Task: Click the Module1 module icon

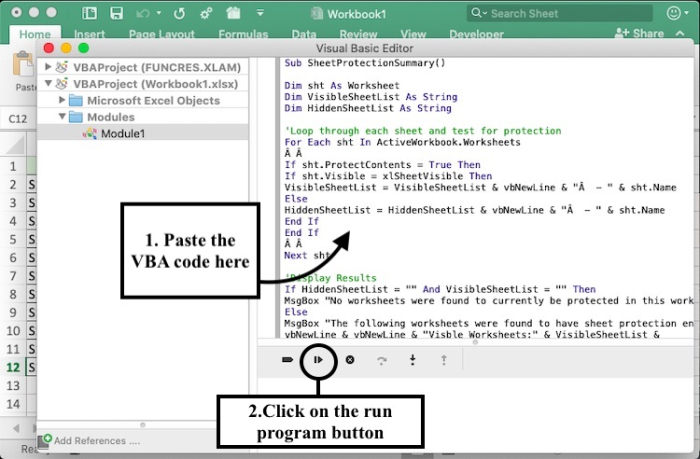Action: pos(90,134)
